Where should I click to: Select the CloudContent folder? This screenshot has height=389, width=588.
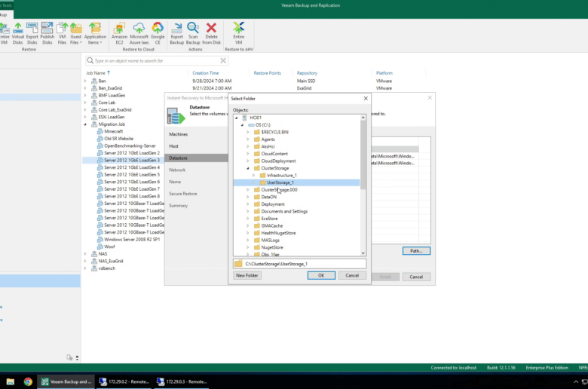(x=274, y=154)
